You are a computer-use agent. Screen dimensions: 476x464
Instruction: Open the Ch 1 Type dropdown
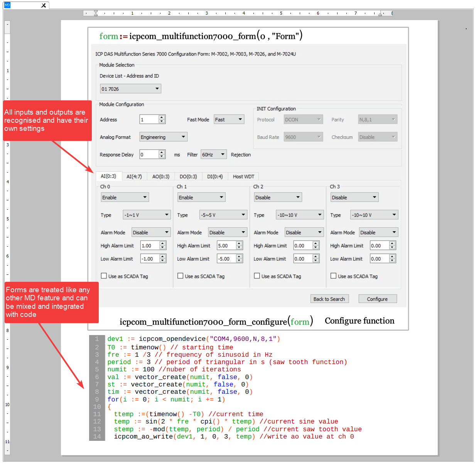(223, 215)
